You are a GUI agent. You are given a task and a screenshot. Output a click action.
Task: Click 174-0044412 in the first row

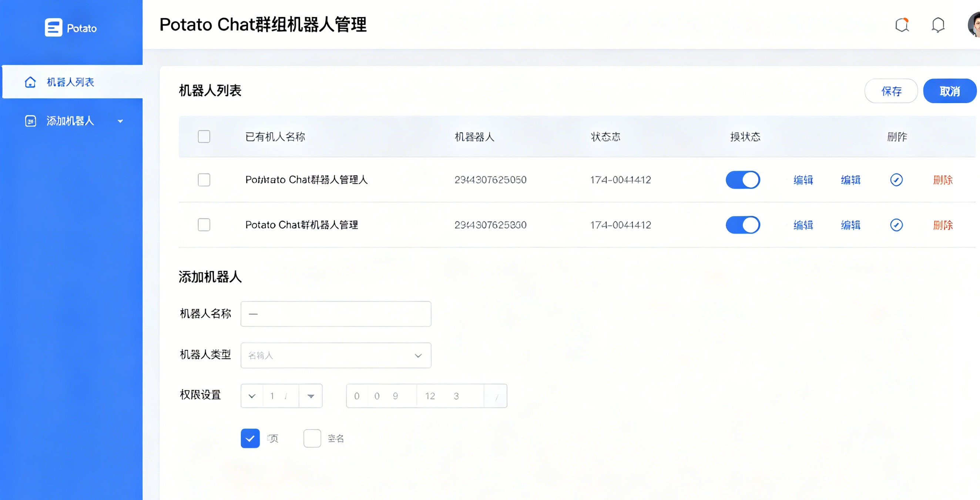[621, 180]
